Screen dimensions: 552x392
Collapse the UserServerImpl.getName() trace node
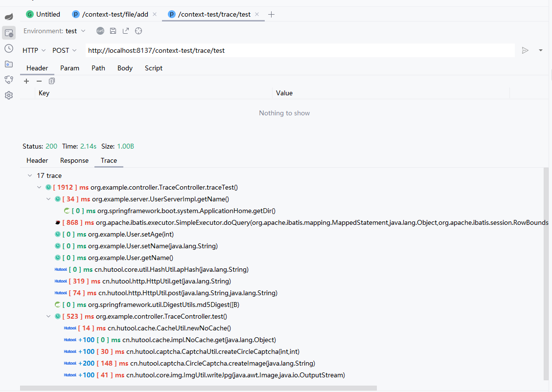point(48,199)
